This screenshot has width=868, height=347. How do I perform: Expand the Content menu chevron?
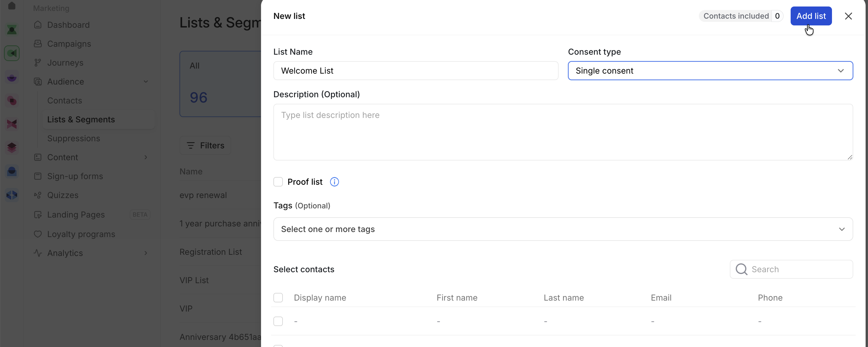[146, 158]
